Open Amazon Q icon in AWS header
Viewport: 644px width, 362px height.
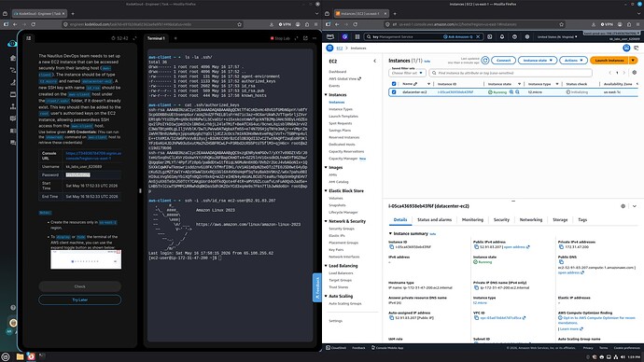click(344, 36)
